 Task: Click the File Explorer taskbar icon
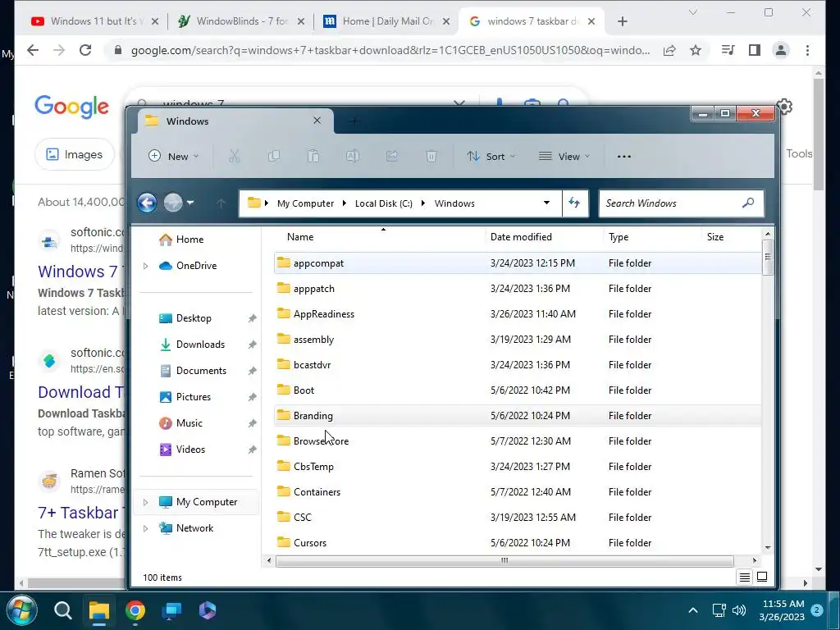99,610
